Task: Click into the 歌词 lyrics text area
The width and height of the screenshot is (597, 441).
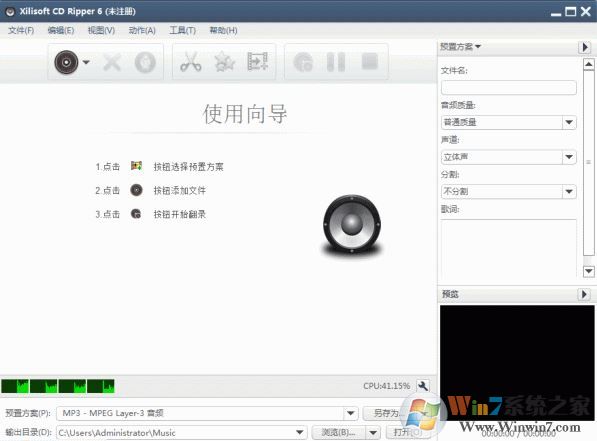Action: (509, 248)
